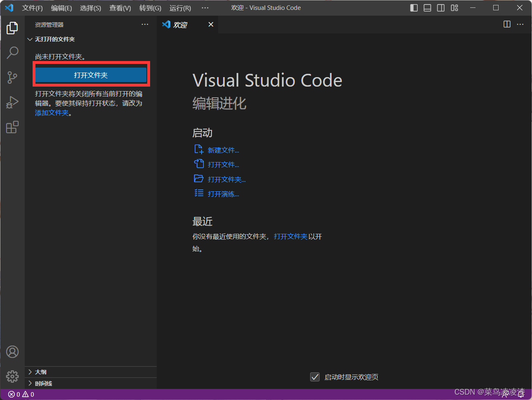Show hidden menus via ellipsis in menu bar
Screen dimensions: 532x400
(205, 8)
